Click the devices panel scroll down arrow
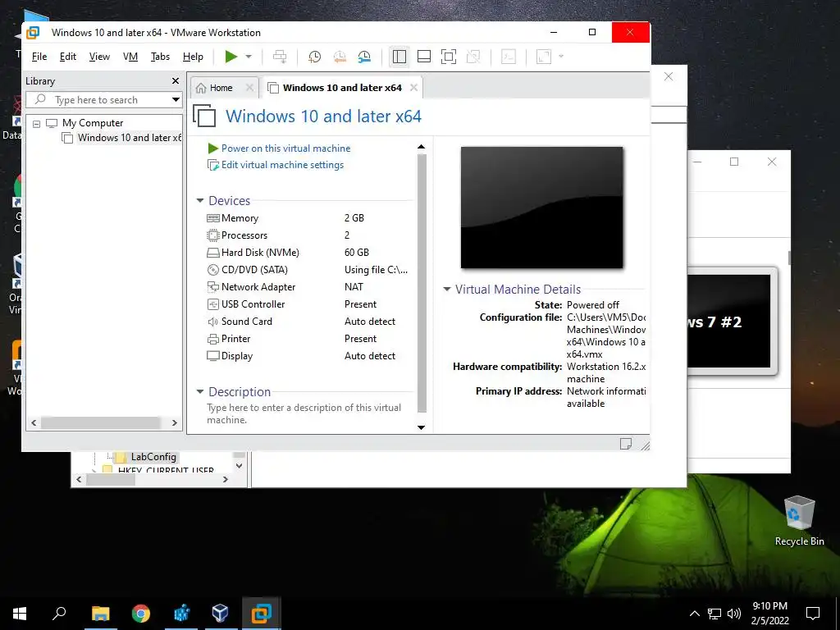840x630 pixels. coord(421,427)
